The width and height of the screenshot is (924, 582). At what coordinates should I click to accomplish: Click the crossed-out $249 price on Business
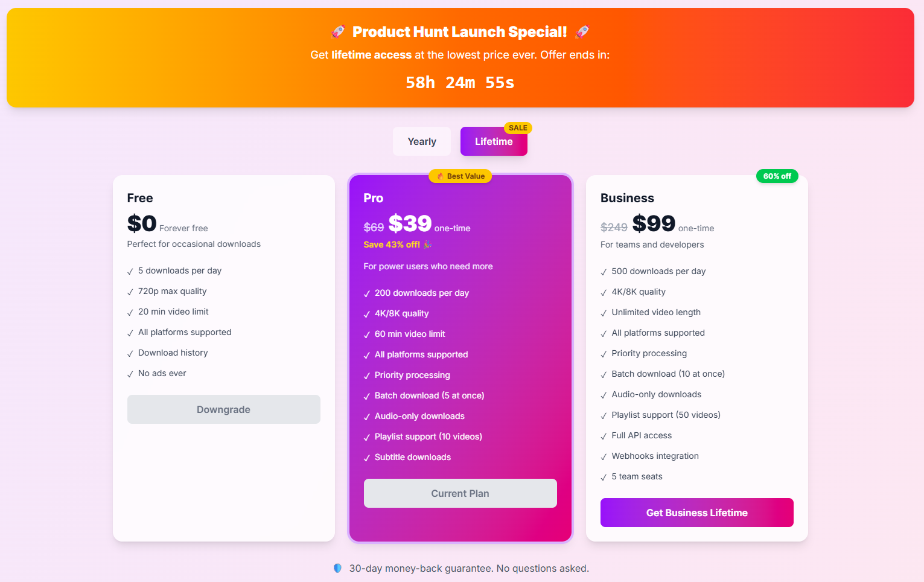pos(614,226)
